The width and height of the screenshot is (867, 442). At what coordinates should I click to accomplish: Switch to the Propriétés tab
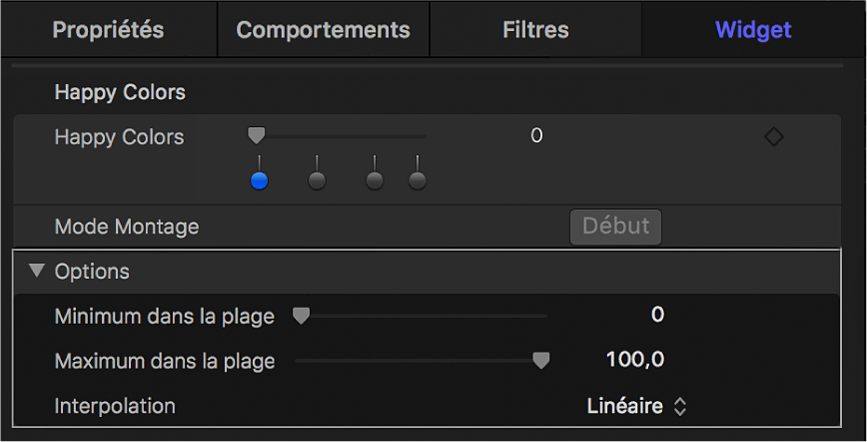point(108,30)
